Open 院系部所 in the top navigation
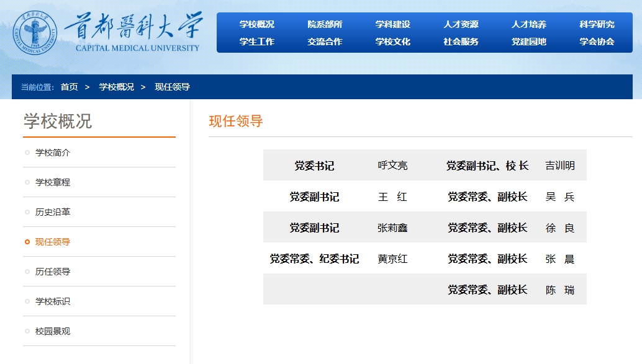This screenshot has width=642, height=364. coord(325,24)
